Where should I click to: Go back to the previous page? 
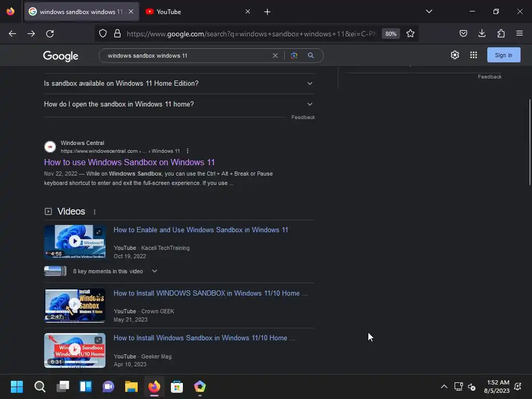click(12, 34)
